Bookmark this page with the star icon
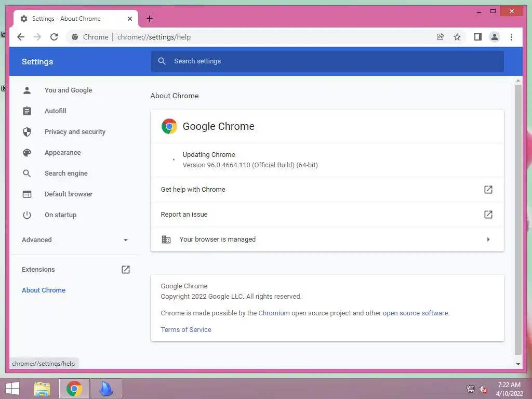Image resolution: width=532 pixels, height=399 pixels. tap(457, 37)
